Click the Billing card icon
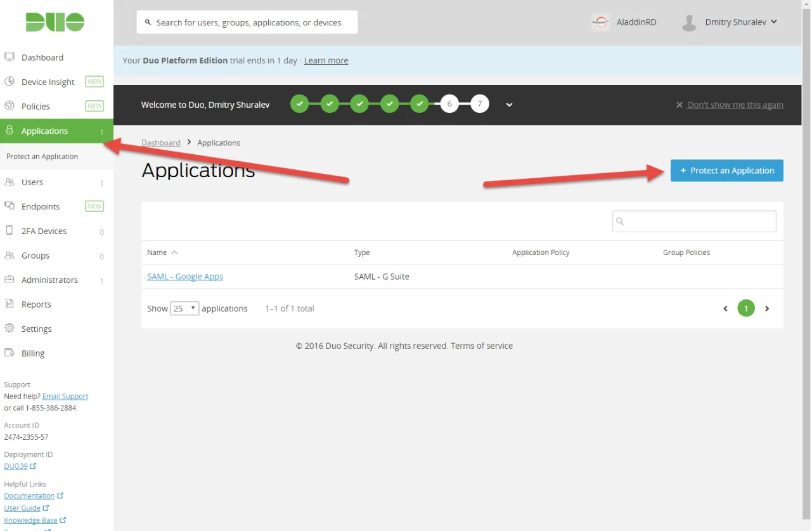This screenshot has width=812, height=531. [x=10, y=353]
